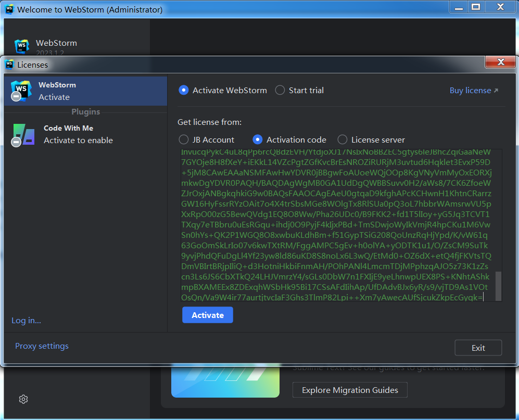The image size is (519, 420).
Task: Click the Exit button
Action: pos(478,348)
